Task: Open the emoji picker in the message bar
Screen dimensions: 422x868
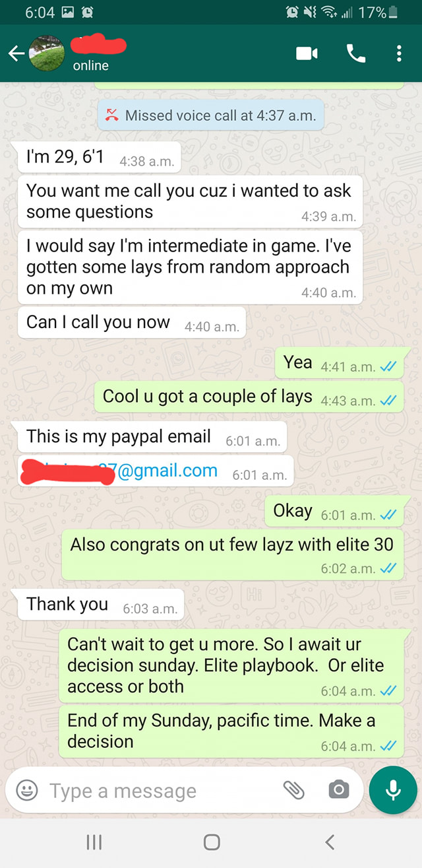Action: 26,790
